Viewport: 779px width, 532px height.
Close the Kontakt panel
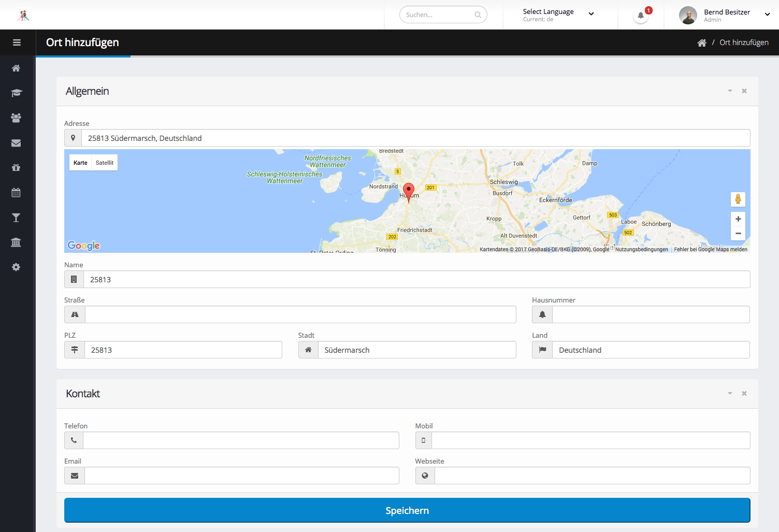click(744, 394)
